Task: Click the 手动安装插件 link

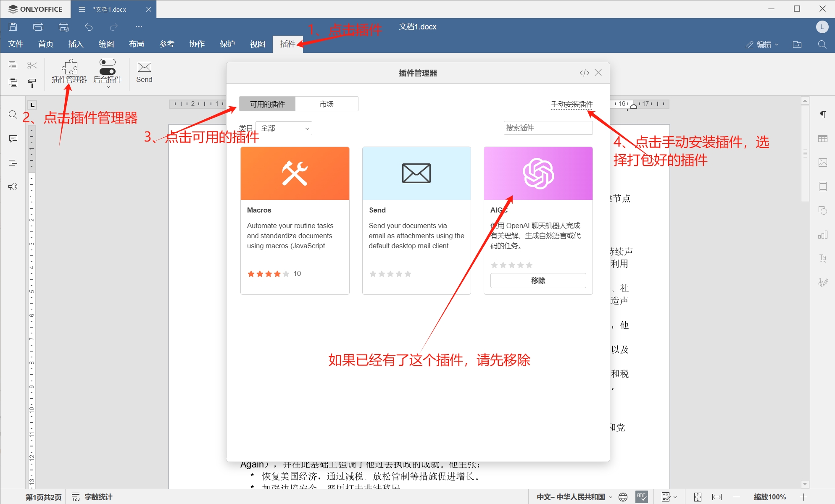Action: click(x=572, y=104)
